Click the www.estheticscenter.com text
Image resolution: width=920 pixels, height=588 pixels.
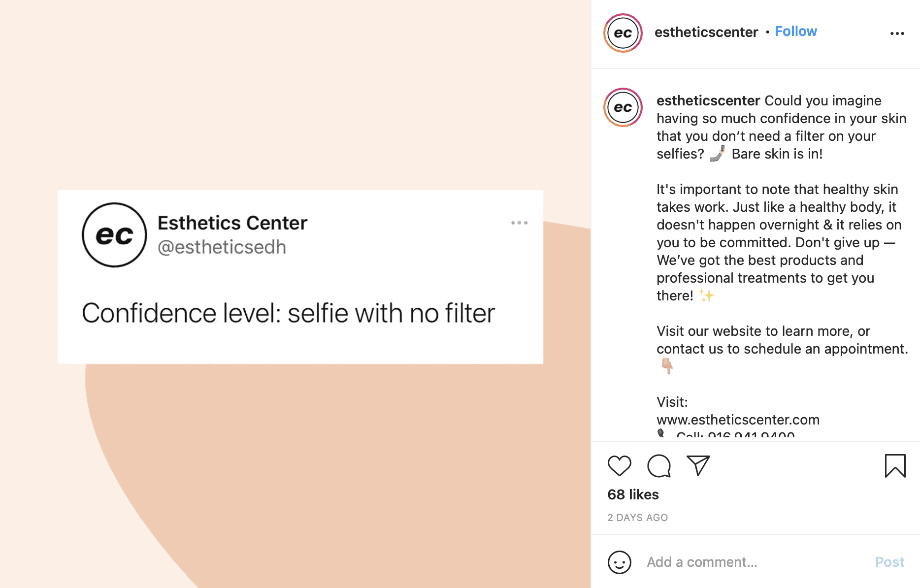(x=738, y=420)
